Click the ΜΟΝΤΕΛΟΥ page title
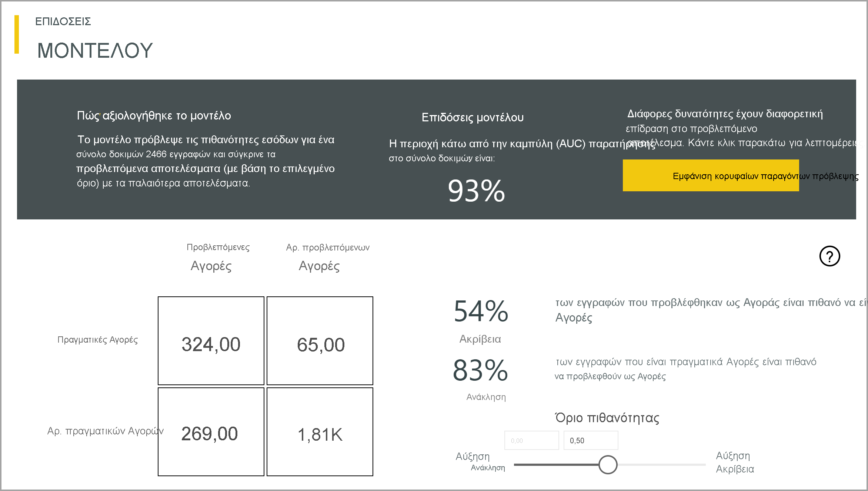868x491 pixels. (95, 50)
